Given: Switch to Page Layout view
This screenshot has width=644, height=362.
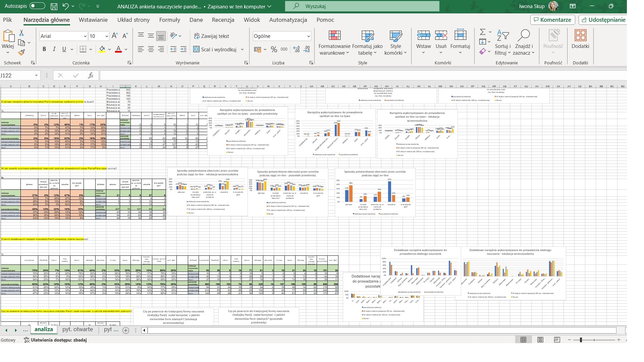Looking at the screenshot, I should (540, 340).
